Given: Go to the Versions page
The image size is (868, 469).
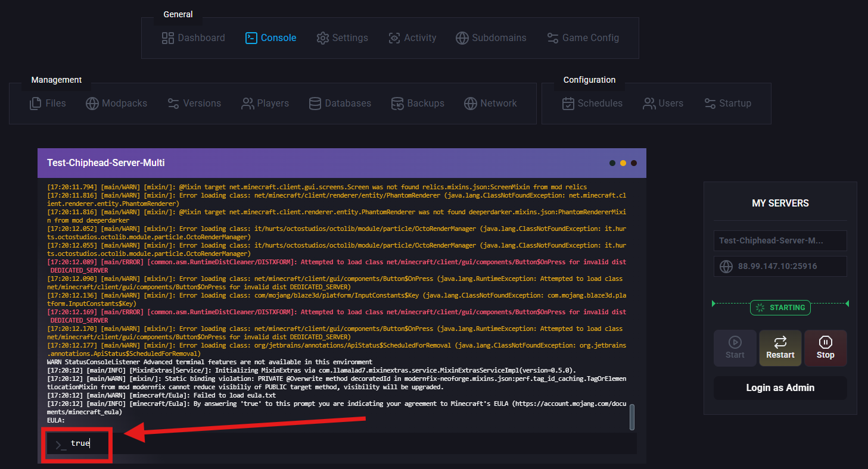Looking at the screenshot, I should [x=194, y=104].
